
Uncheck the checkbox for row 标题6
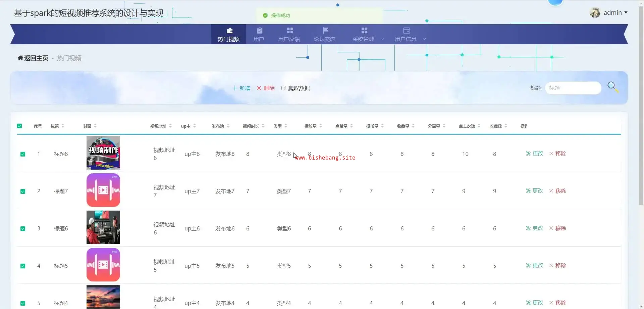(x=23, y=229)
